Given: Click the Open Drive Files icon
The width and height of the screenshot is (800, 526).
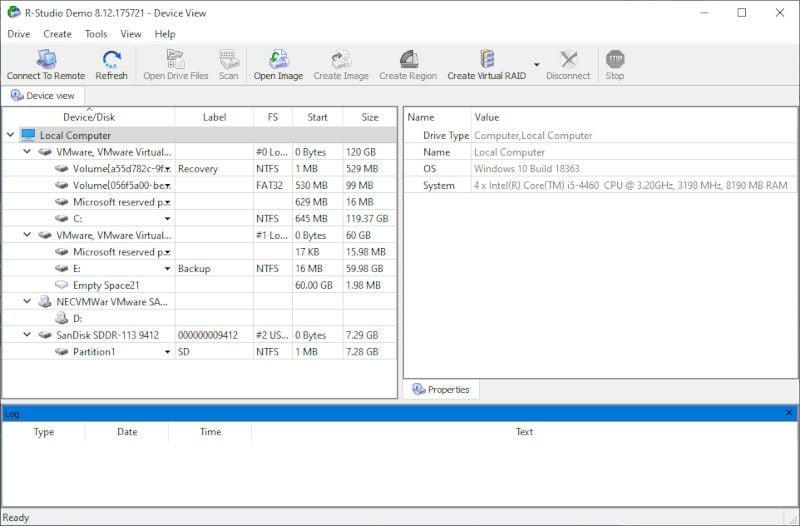Looking at the screenshot, I should point(176,59).
